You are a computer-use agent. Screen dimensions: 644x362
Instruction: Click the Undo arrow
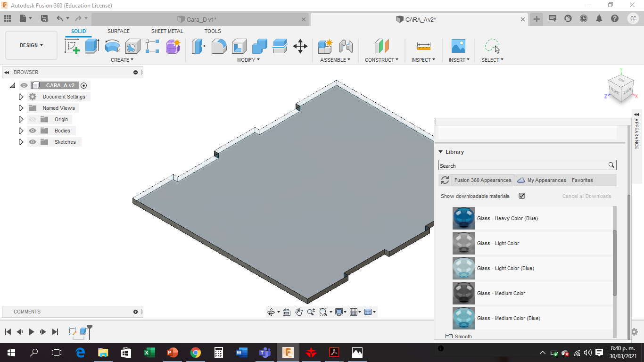(59, 18)
